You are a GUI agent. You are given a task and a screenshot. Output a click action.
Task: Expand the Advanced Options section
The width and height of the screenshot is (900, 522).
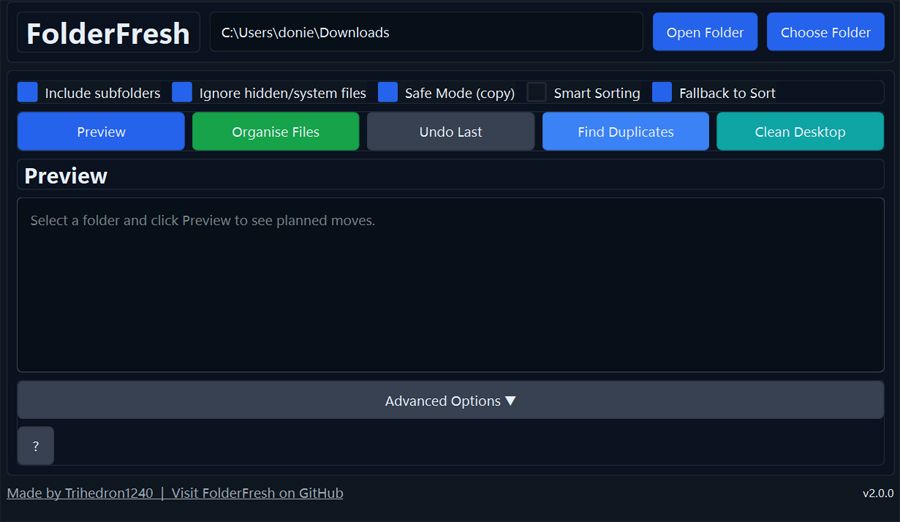(450, 400)
